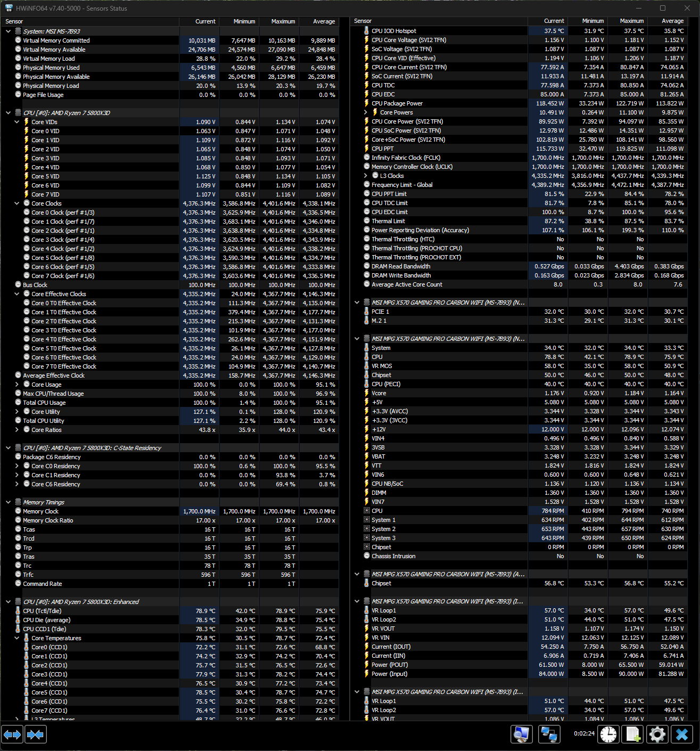
Task: Click the lightning icon beside CPU Package Power
Action: point(366,103)
